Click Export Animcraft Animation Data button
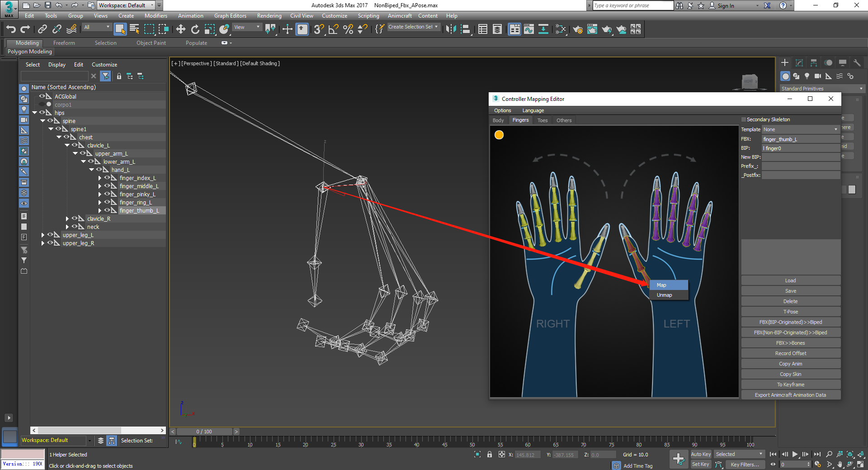Screen dimensions: 868x470 (791, 395)
